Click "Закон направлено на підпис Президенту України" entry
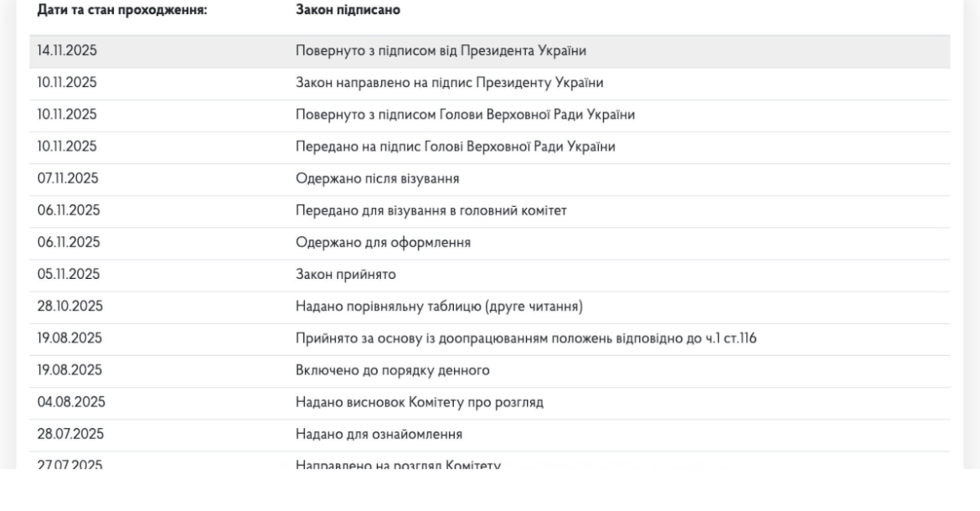980x511 pixels. [449, 83]
